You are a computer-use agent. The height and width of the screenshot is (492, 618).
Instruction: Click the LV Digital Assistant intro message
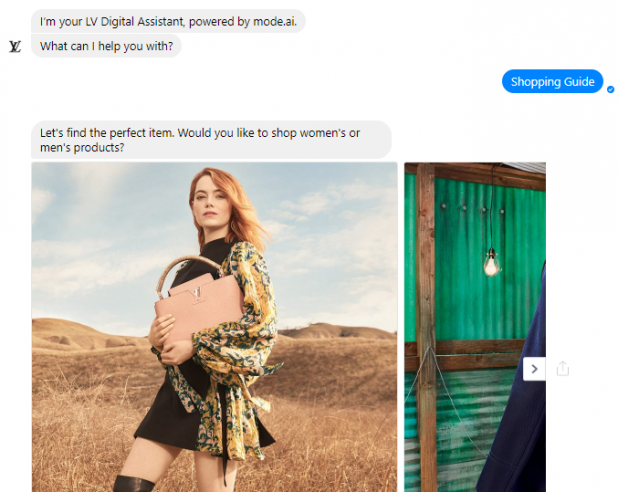[168, 21]
